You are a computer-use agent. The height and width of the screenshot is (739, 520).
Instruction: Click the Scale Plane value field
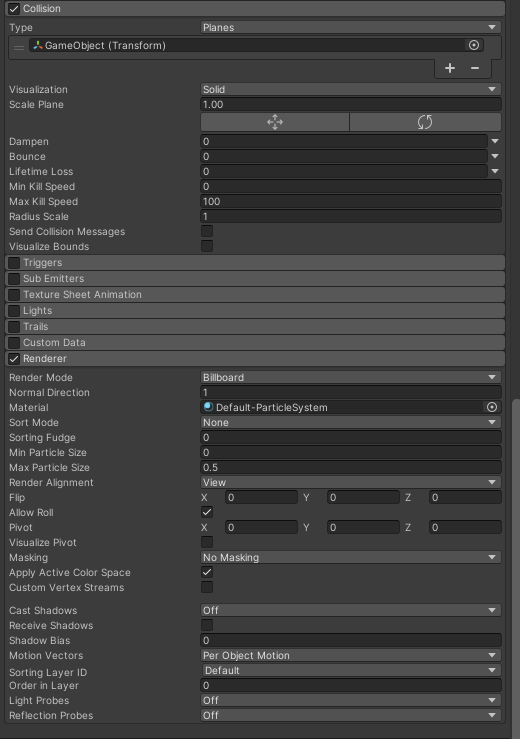click(x=351, y=104)
